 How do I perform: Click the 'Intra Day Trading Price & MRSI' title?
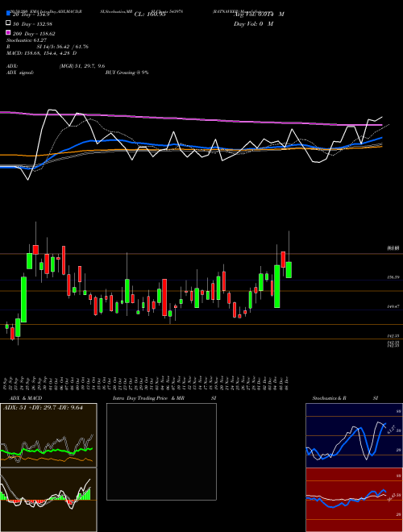(x=164, y=398)
